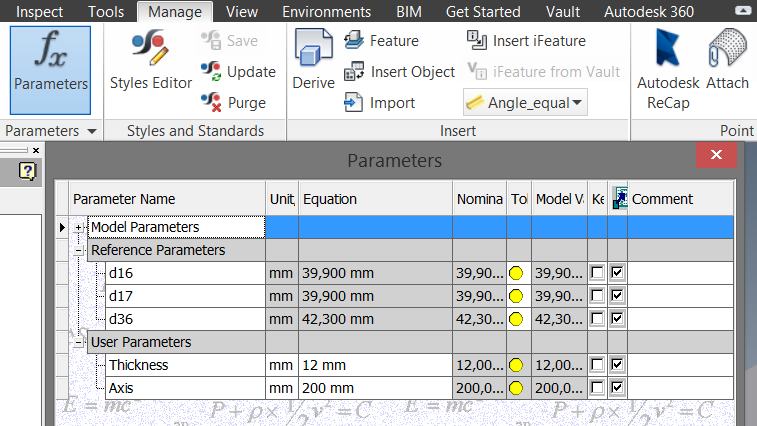Toggle export checkbox for d36 row
The height and width of the screenshot is (426, 757).
tap(617, 319)
